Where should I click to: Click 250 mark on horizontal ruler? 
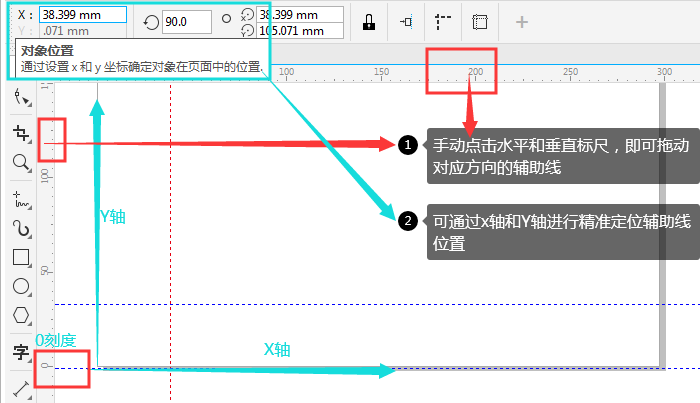(570, 71)
